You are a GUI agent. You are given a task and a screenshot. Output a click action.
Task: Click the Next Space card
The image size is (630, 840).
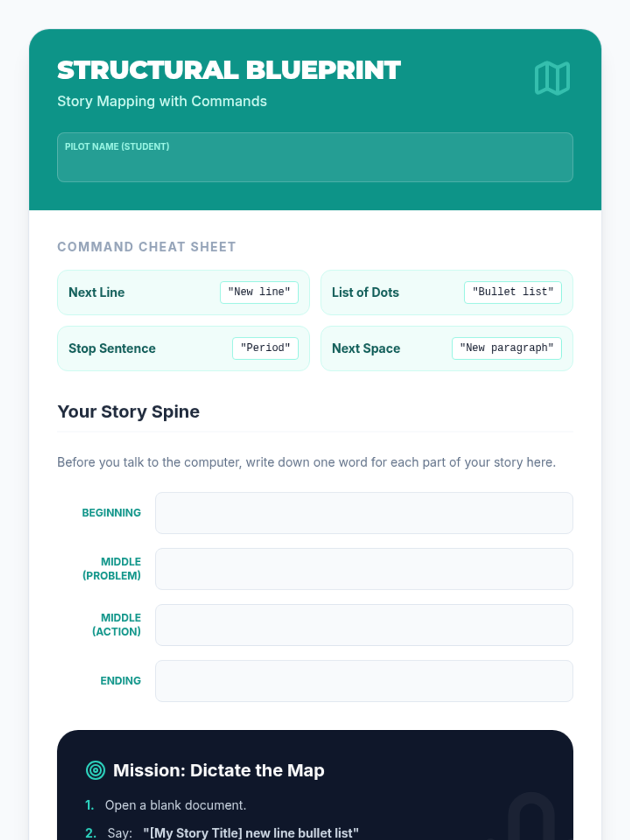click(x=447, y=349)
